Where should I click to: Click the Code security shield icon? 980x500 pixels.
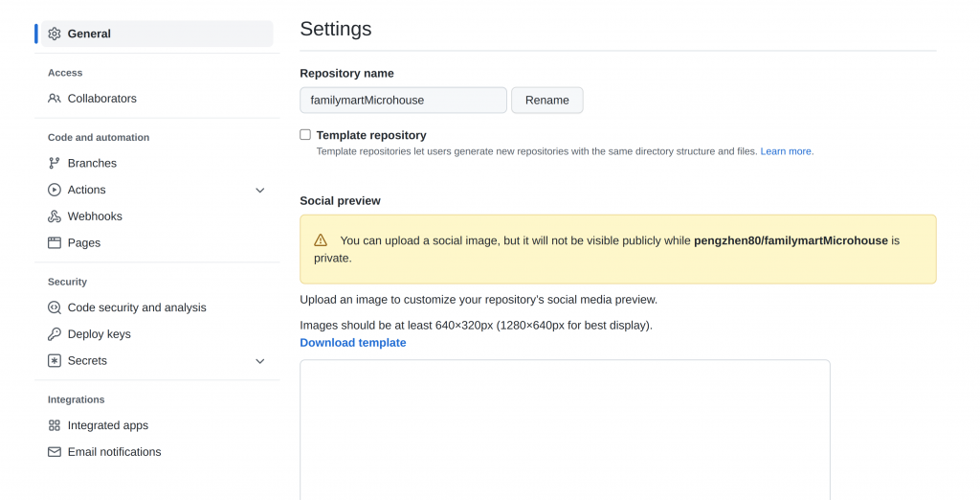(x=55, y=307)
